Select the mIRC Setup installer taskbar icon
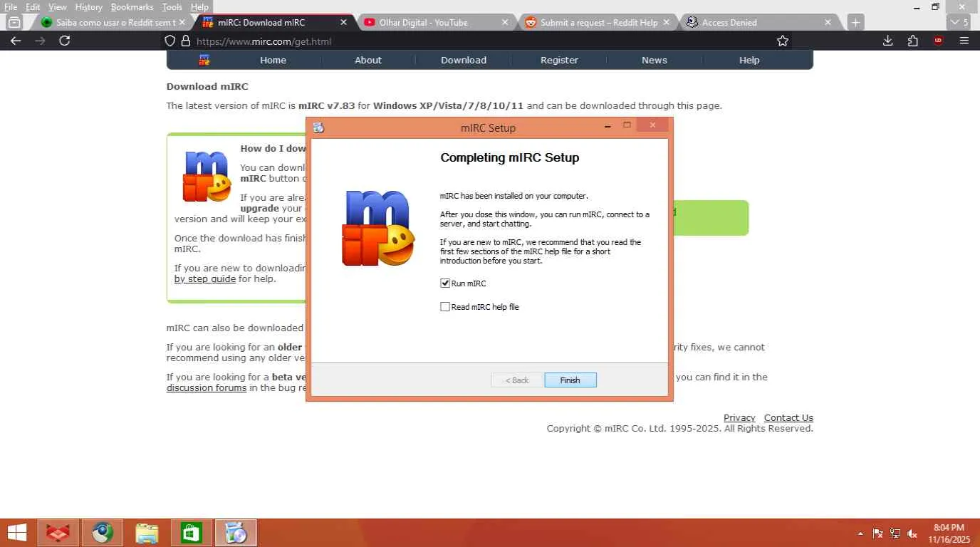 pyautogui.click(x=236, y=532)
